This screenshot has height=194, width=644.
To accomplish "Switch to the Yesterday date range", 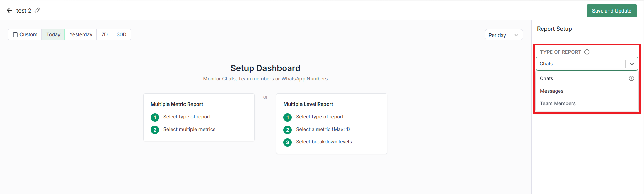I will tap(81, 34).
